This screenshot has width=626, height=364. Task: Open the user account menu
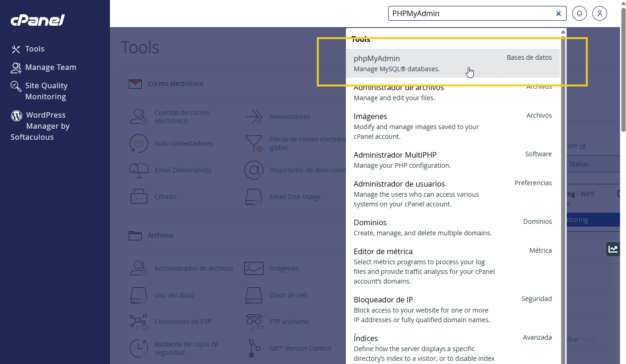pyautogui.click(x=599, y=13)
